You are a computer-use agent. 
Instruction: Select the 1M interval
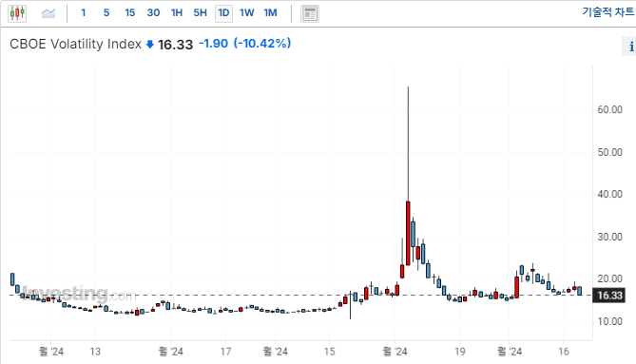(x=271, y=13)
